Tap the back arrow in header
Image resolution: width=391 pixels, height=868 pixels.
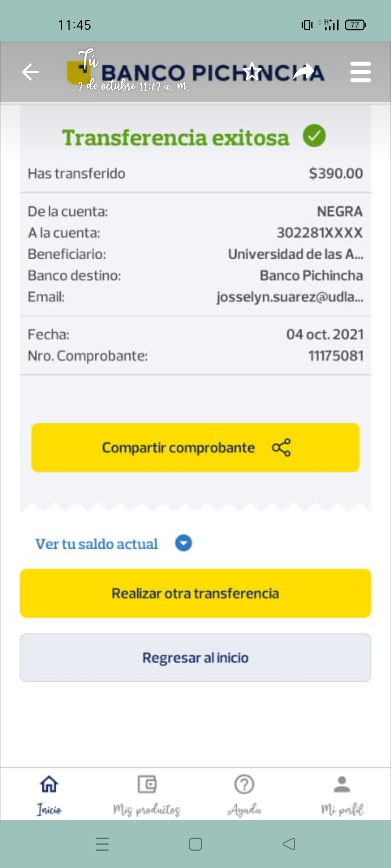coord(30,72)
